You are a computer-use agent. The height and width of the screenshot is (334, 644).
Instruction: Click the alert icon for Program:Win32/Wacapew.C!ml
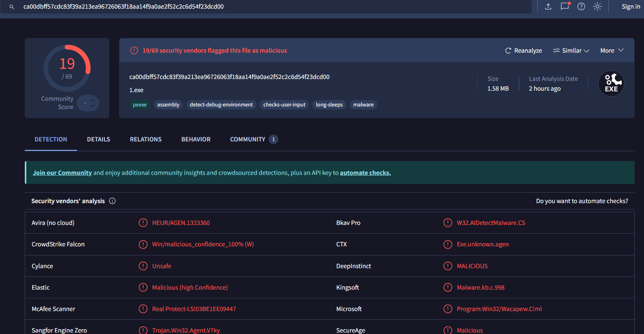pyautogui.click(x=448, y=309)
